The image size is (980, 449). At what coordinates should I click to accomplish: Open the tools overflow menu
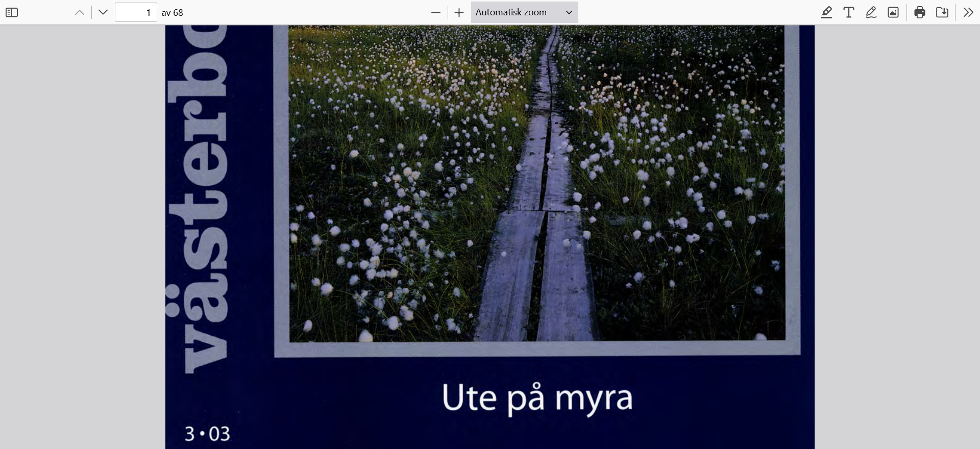pos(968,12)
